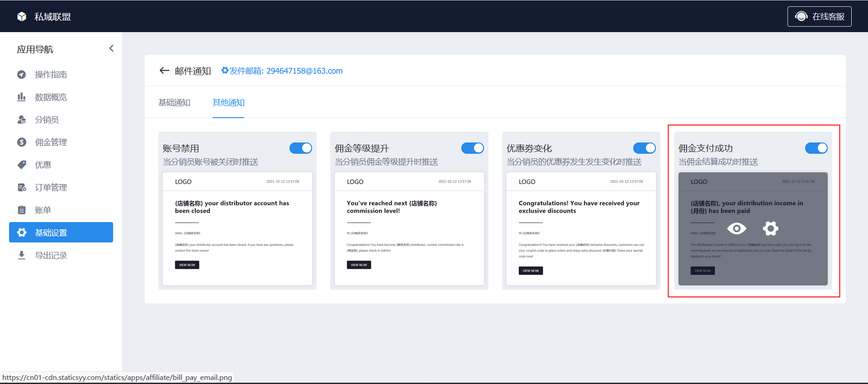Preview 佣金支付成功 email with eye icon

point(736,228)
